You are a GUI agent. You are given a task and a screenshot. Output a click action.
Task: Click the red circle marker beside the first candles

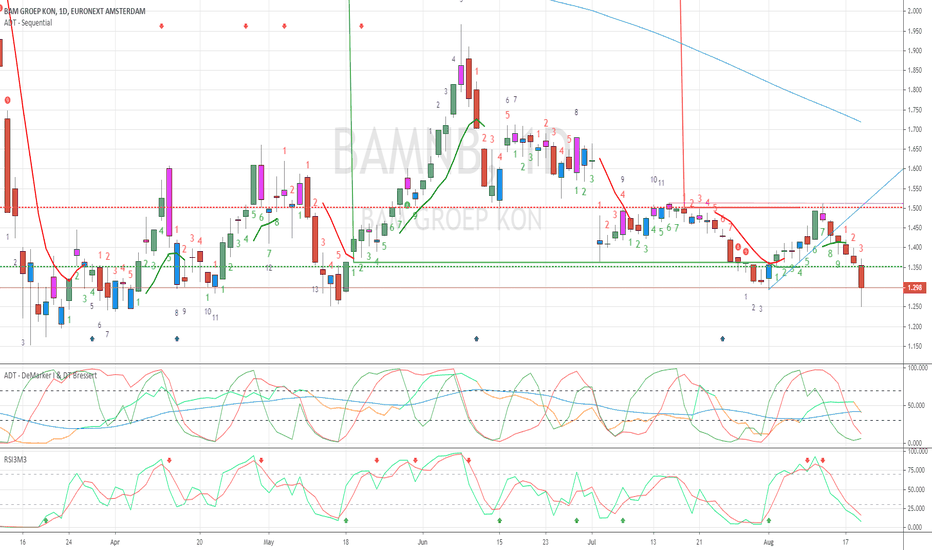[8, 100]
